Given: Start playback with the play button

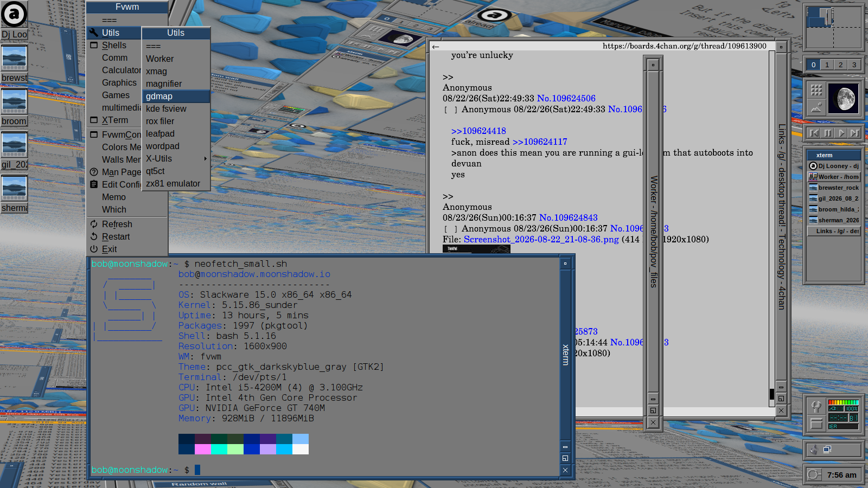Looking at the screenshot, I should pos(841,133).
